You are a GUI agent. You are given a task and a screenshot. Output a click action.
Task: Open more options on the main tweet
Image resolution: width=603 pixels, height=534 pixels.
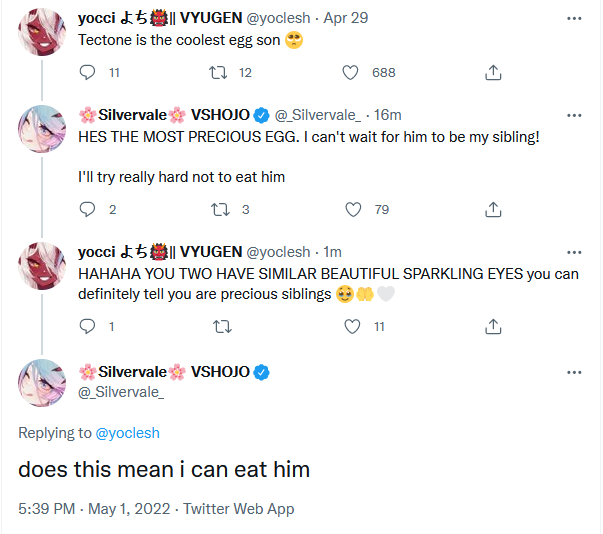574,372
